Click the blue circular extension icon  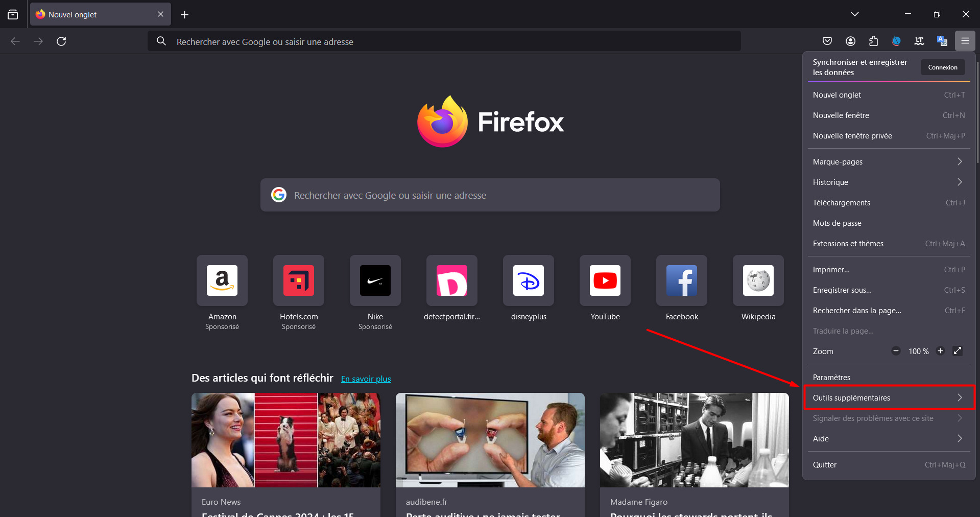[x=896, y=41]
